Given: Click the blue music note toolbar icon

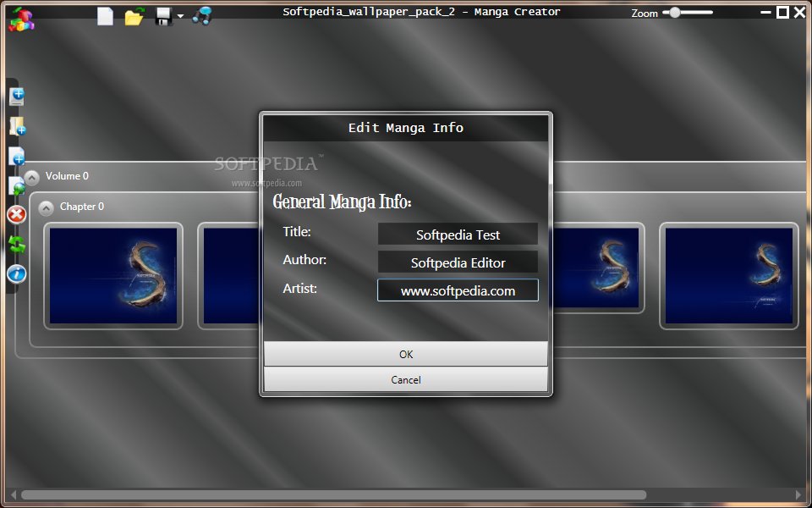Looking at the screenshot, I should coord(202,15).
